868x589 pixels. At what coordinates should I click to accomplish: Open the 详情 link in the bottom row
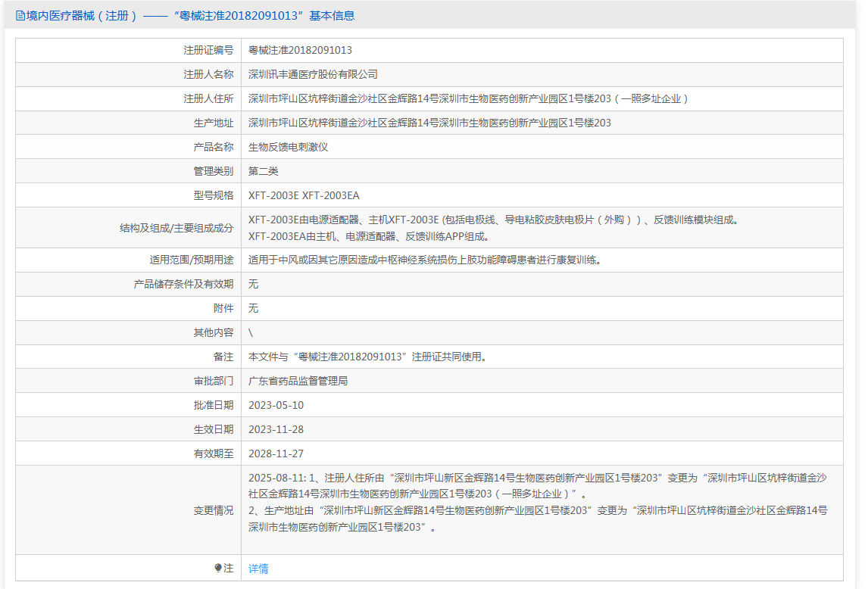point(258,569)
